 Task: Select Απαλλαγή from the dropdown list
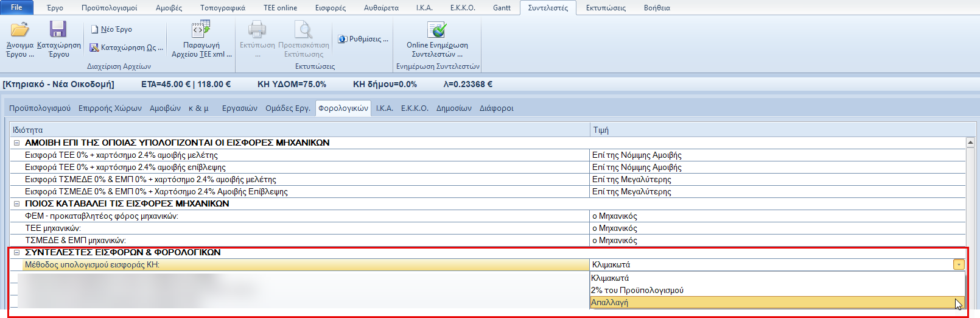point(610,303)
